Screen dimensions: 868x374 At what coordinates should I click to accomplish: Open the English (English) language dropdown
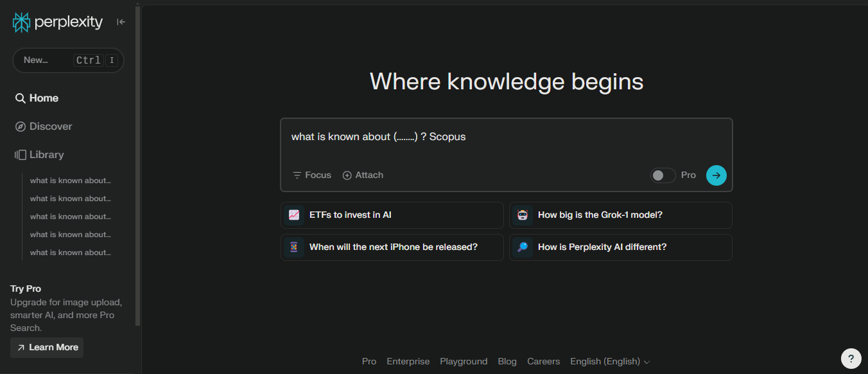610,362
